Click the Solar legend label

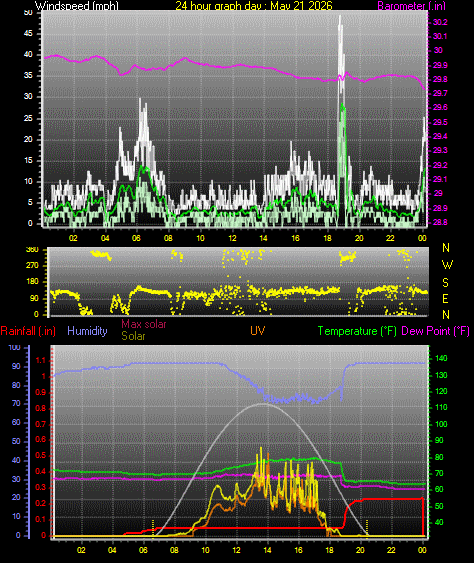point(133,336)
